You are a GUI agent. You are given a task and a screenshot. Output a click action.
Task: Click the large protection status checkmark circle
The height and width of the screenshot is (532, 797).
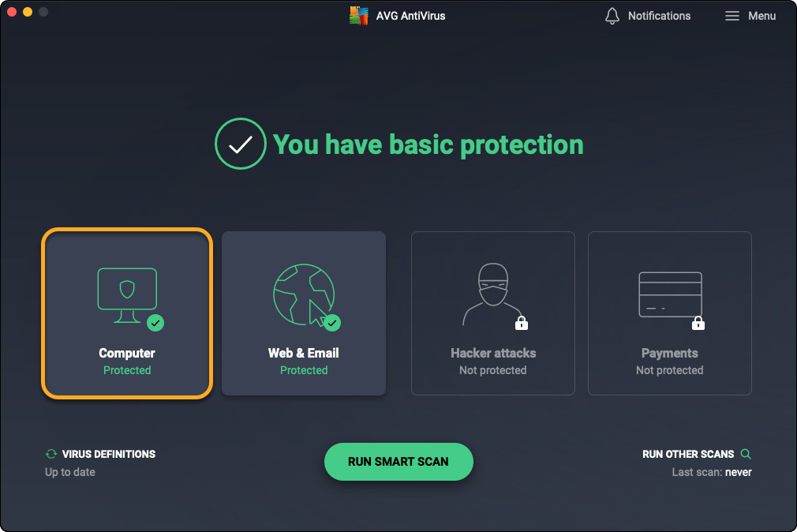click(x=240, y=144)
